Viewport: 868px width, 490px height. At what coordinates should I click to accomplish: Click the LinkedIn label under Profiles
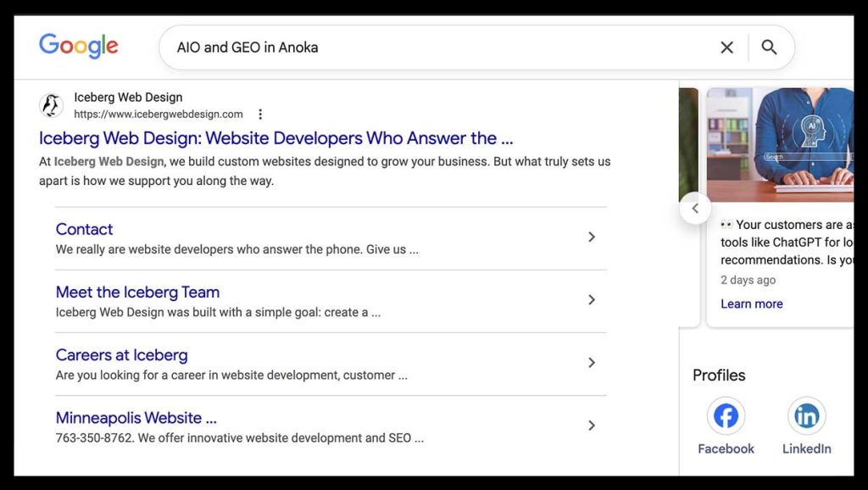pos(807,449)
